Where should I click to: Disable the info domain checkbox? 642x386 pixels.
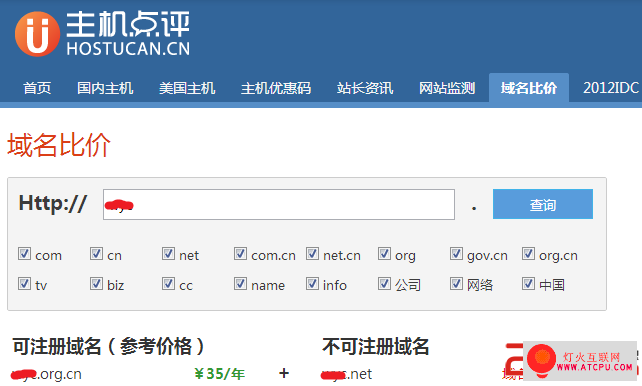[x=312, y=283]
